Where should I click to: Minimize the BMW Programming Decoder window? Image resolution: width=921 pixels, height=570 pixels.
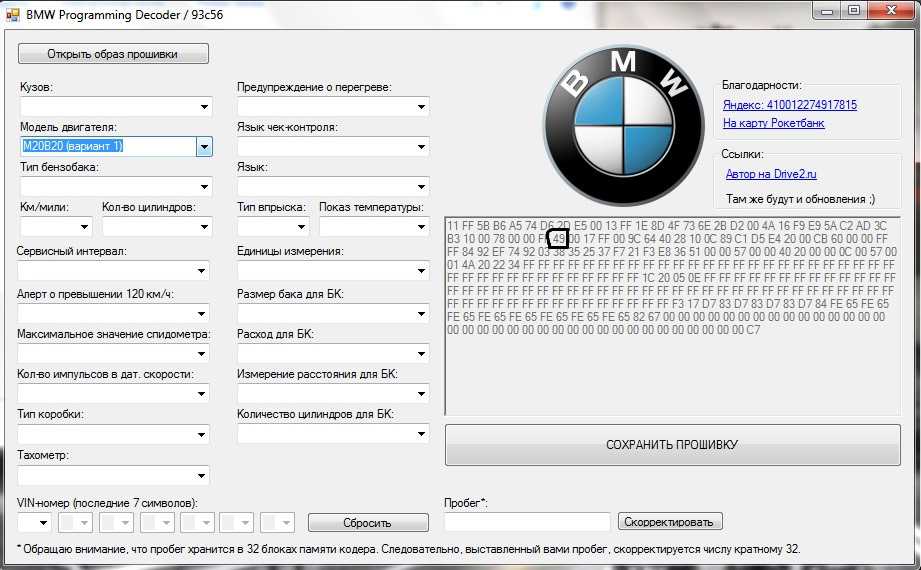click(x=827, y=11)
